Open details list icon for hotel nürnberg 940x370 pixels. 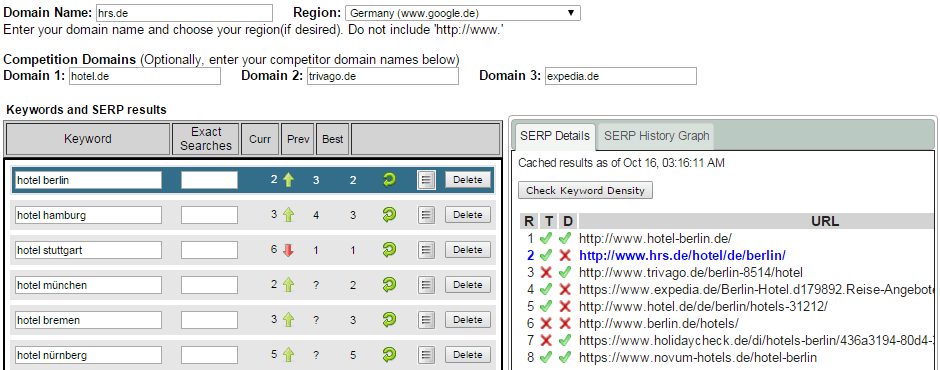[426, 355]
